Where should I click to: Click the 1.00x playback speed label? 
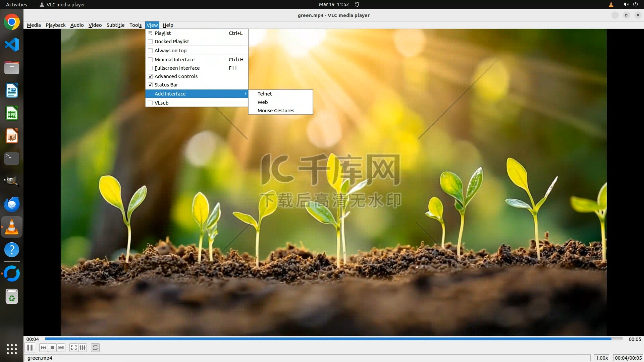point(602,358)
